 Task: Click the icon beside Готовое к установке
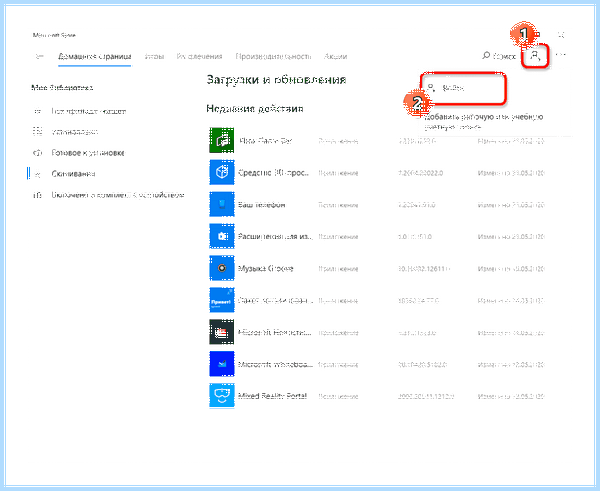pos(38,153)
